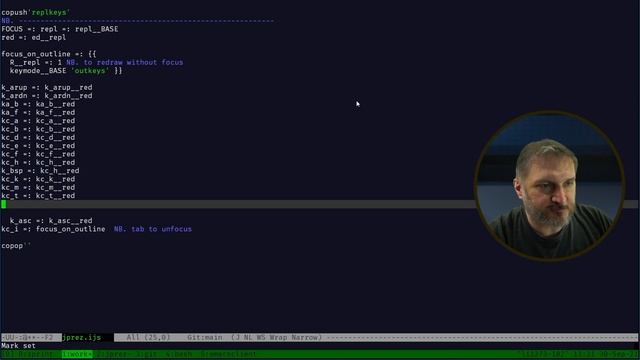The image size is (640, 360).
Task: Click the line copop''
Action: click(x=16, y=246)
